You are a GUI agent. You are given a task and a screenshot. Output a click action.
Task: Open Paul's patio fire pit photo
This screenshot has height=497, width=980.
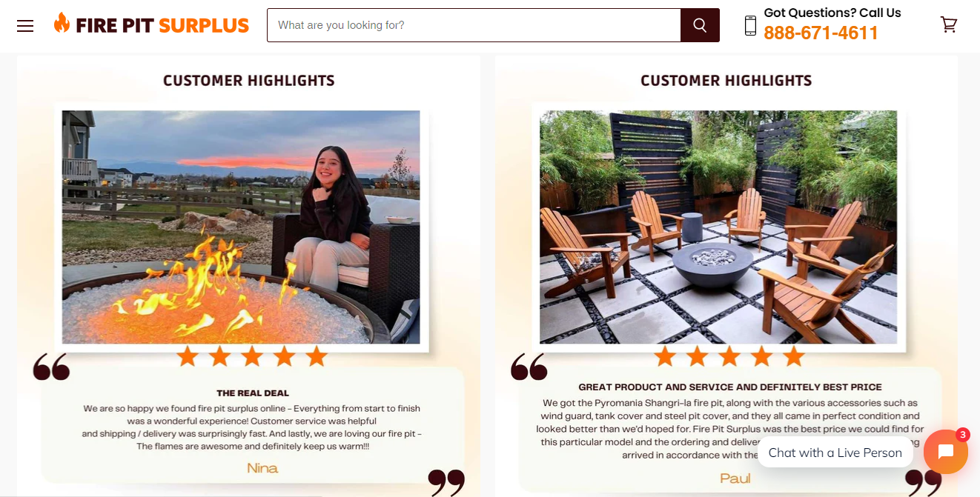click(718, 227)
